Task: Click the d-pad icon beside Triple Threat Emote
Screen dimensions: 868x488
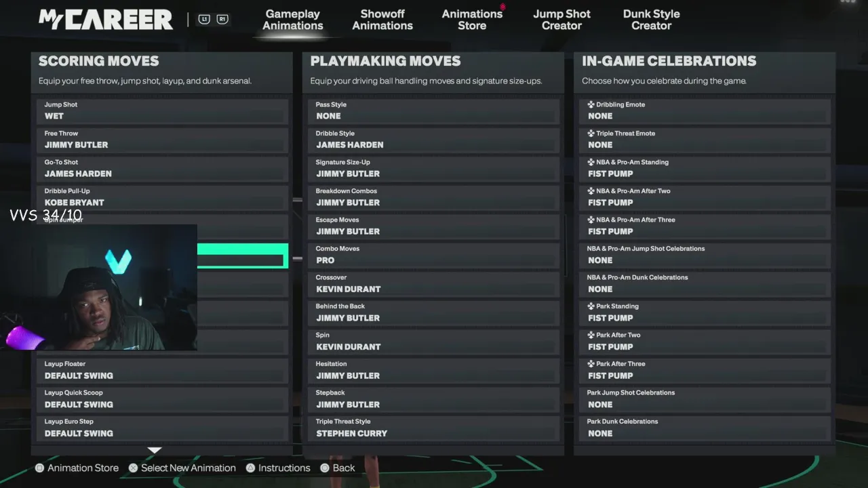Action: pyautogui.click(x=591, y=134)
